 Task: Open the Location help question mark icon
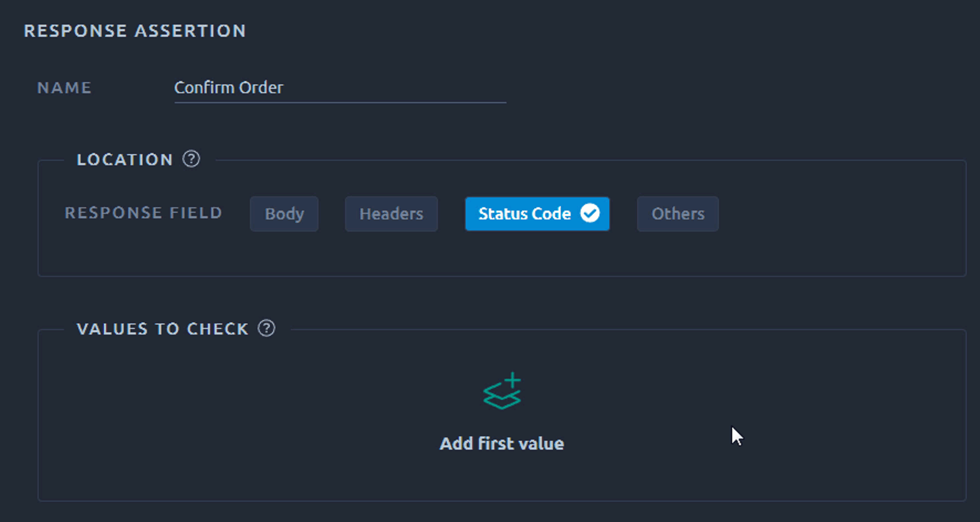click(191, 159)
